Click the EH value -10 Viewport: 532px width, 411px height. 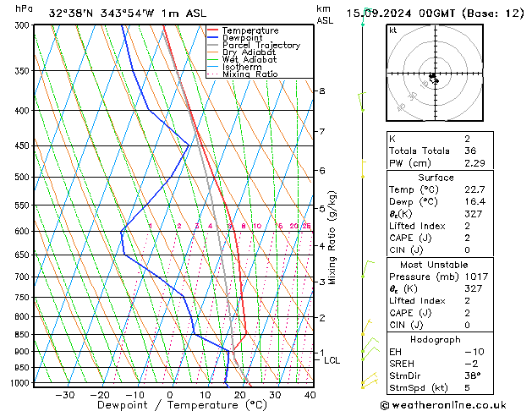(474, 352)
